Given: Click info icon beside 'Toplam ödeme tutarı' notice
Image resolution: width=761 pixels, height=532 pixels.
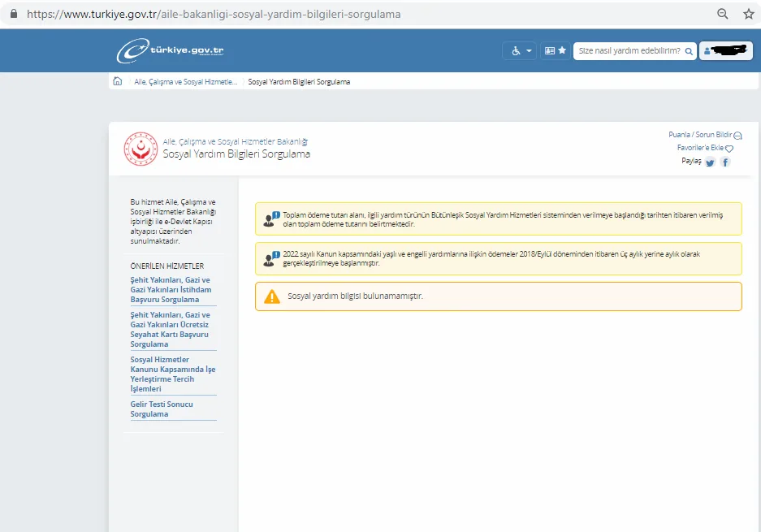Looking at the screenshot, I should (271, 219).
